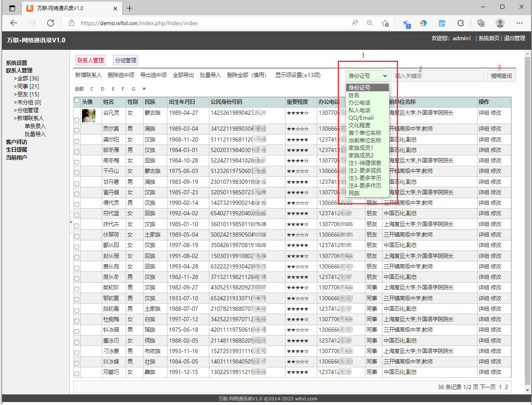Open 单条录入 under 新增联系人
Viewport: 532px width, 405px height.
point(35,126)
